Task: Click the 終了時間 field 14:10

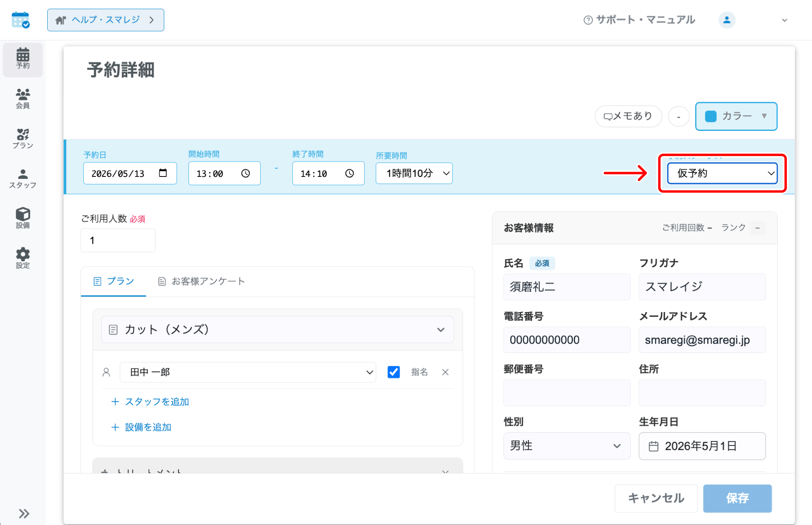Action: [328, 173]
